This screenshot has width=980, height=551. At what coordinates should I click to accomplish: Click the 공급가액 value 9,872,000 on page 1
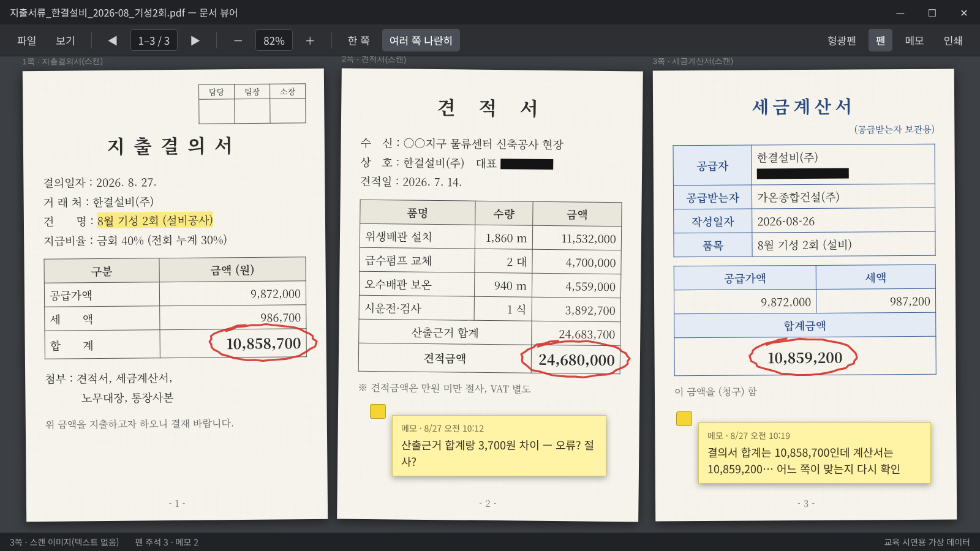pos(275,294)
